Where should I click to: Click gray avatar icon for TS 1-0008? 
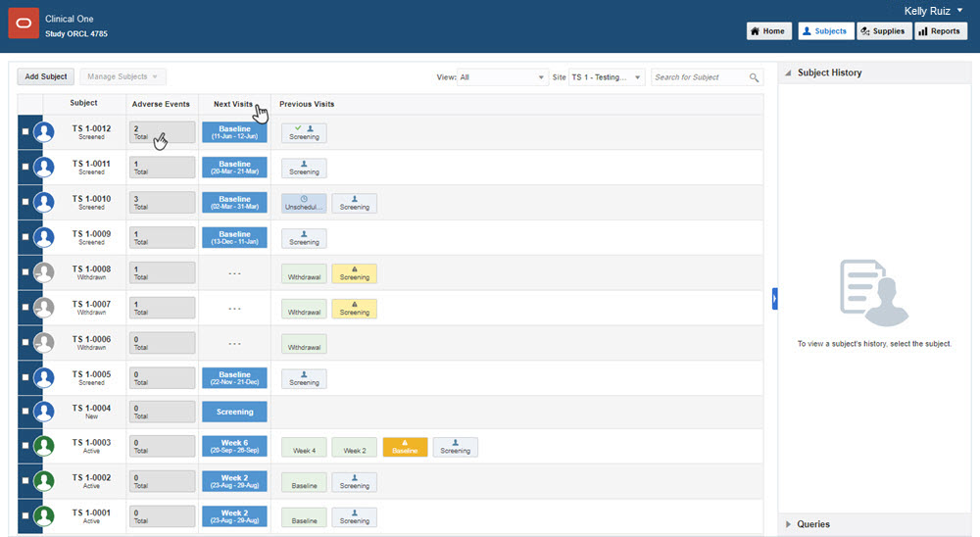tap(44, 272)
